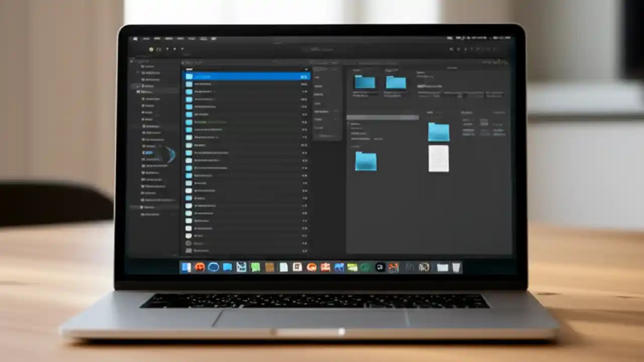Open the orange Firefox icon in the dock
This screenshot has width=644, height=362.
200,267
